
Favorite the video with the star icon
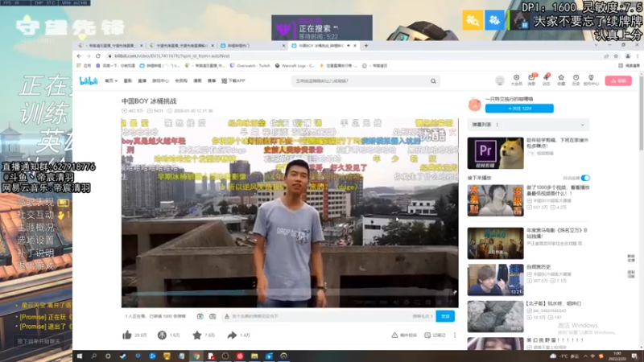(197, 335)
